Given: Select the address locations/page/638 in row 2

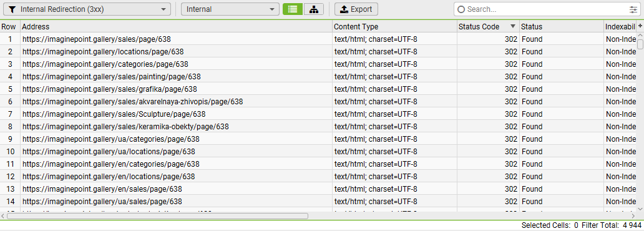Looking at the screenshot, I should point(103,52).
